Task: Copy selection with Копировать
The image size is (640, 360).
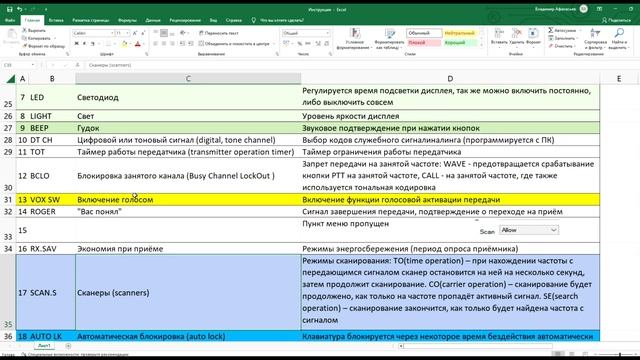Action: pos(37,38)
